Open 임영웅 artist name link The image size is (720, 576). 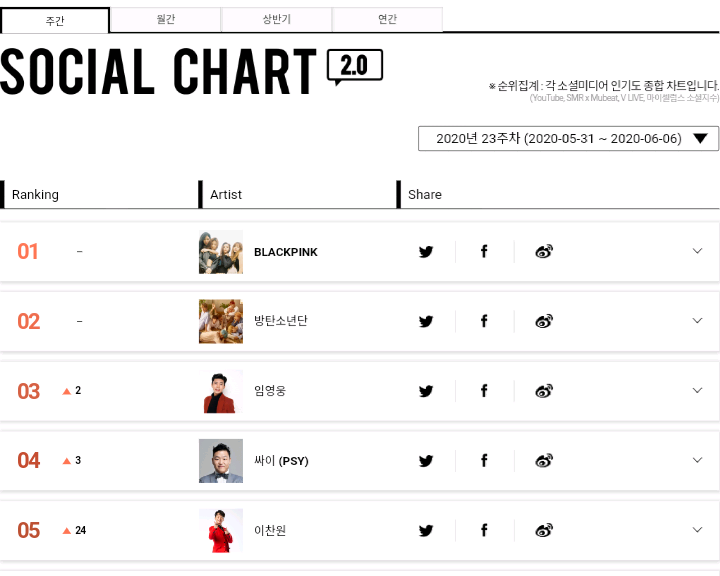click(x=270, y=391)
